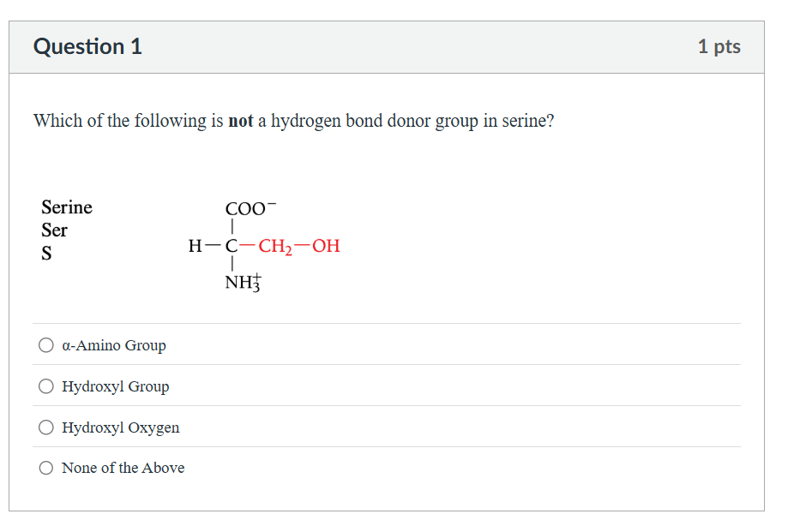Select the Hydroxyl Group radio button
Image resolution: width=788 pixels, height=532 pixels.
coord(45,386)
